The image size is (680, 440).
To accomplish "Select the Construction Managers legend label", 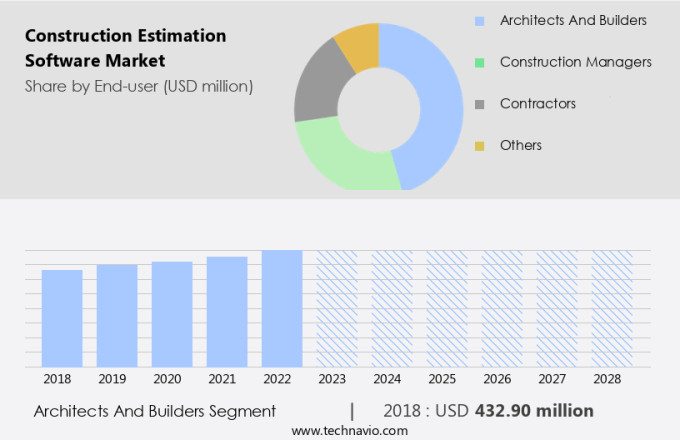I will (575, 62).
